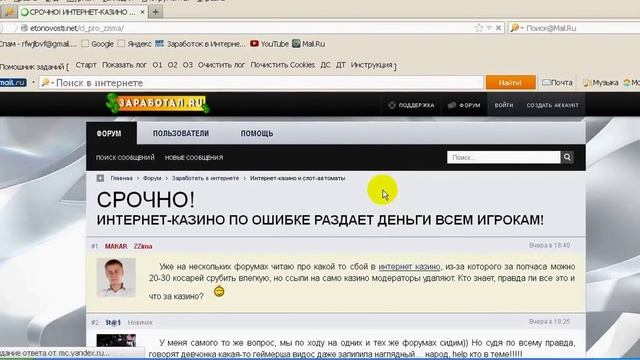Open Инструкция in helper toolbar

[371, 65]
